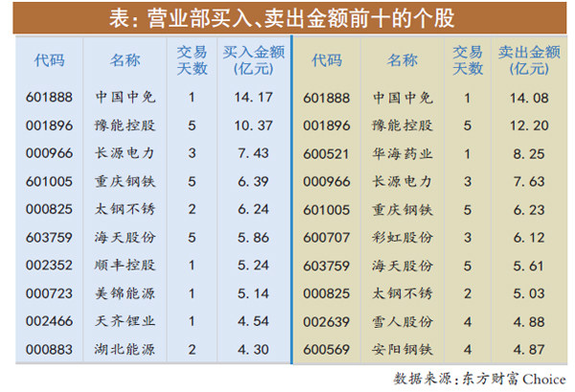
Task: Click the sell amount 14.08
Action: click(527, 98)
